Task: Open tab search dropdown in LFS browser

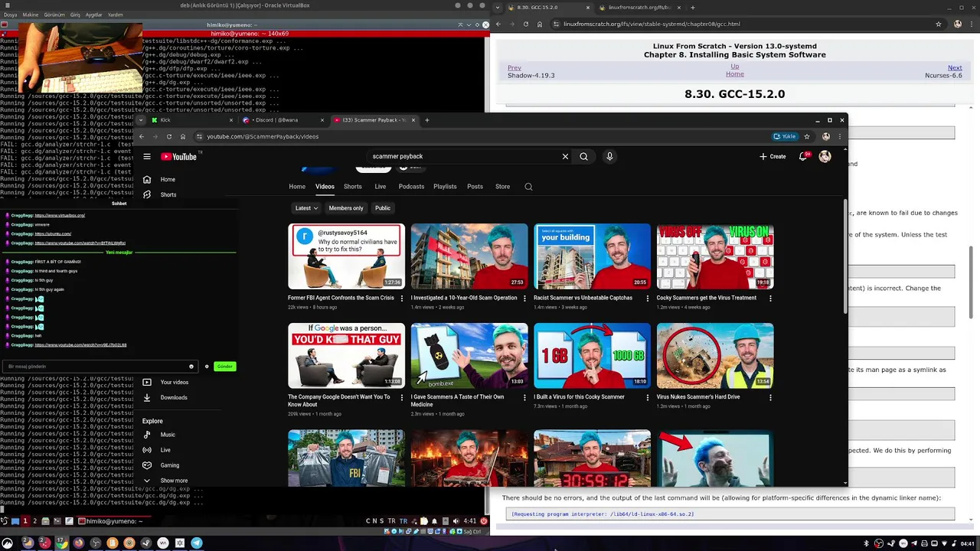Action: coord(498,8)
